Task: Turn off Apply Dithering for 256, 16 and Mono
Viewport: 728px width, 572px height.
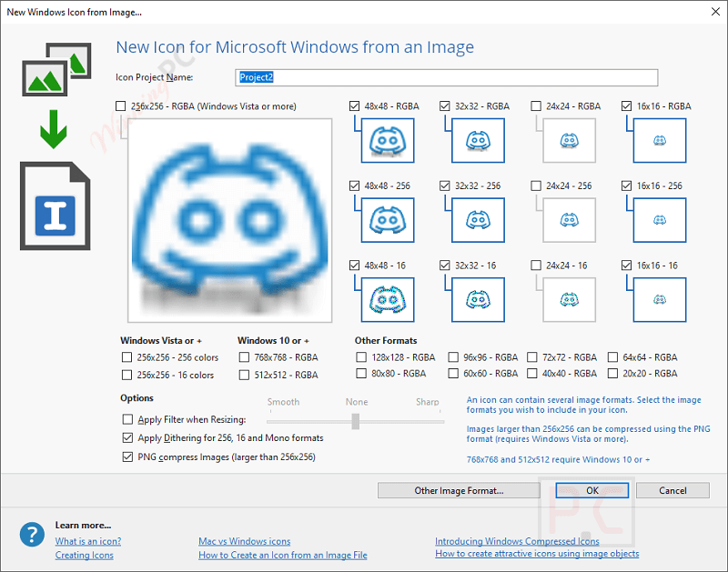Action: (x=127, y=438)
